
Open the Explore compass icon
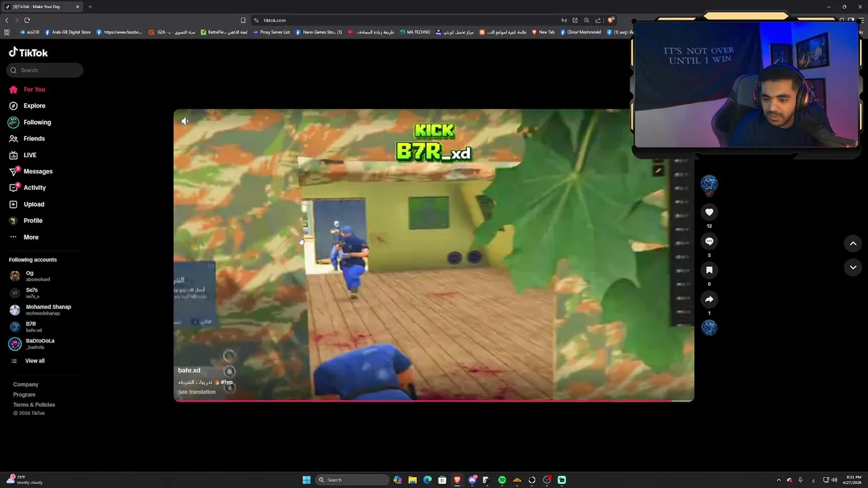coord(13,106)
